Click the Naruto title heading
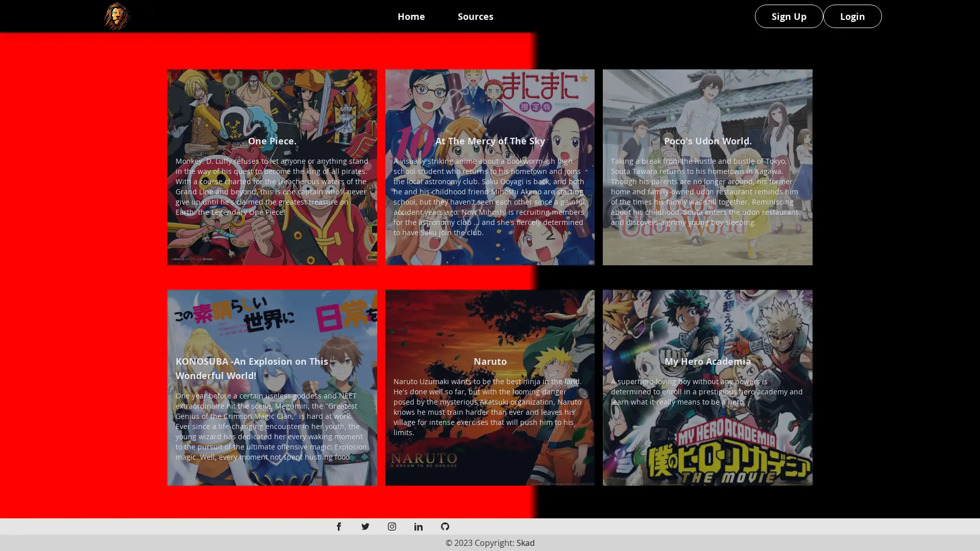 coord(490,361)
